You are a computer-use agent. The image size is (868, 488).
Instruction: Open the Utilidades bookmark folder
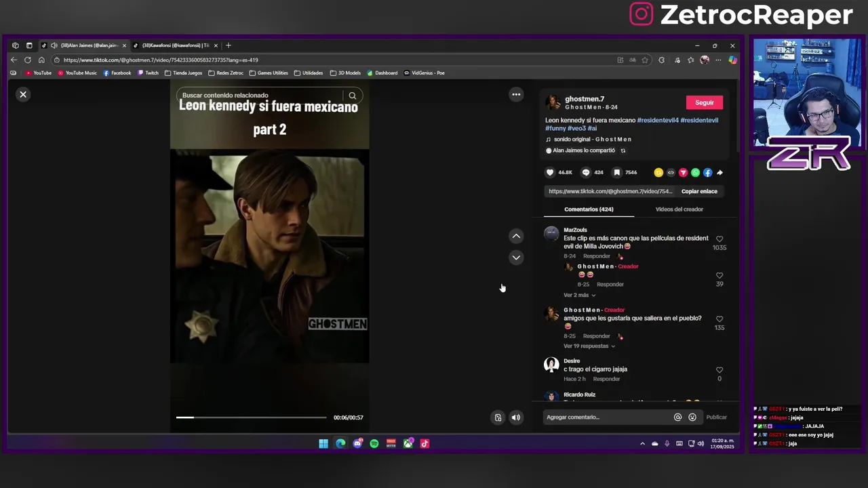[309, 73]
